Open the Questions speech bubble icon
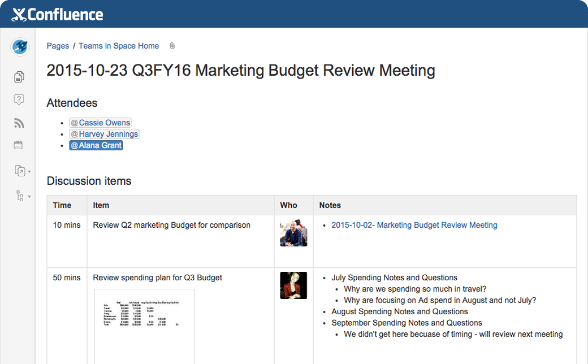 tap(19, 100)
